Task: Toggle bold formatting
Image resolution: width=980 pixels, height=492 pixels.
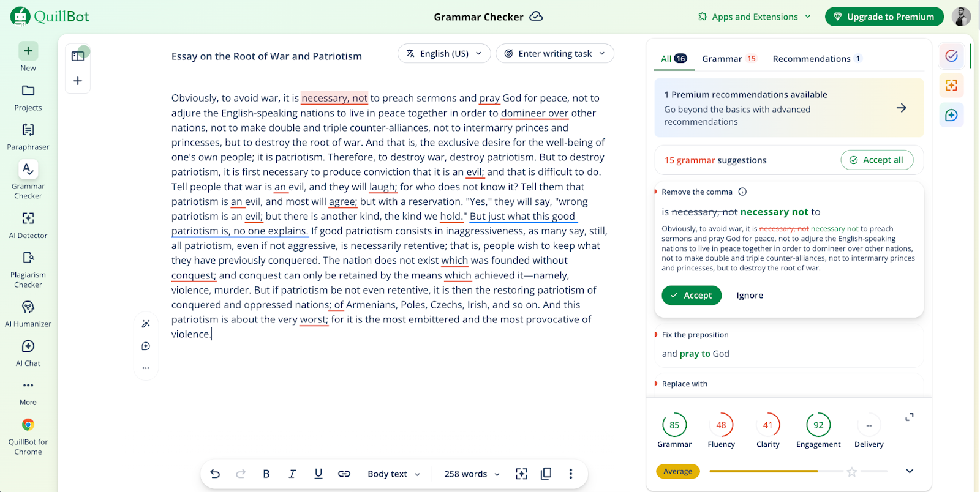Action: pyautogui.click(x=266, y=474)
